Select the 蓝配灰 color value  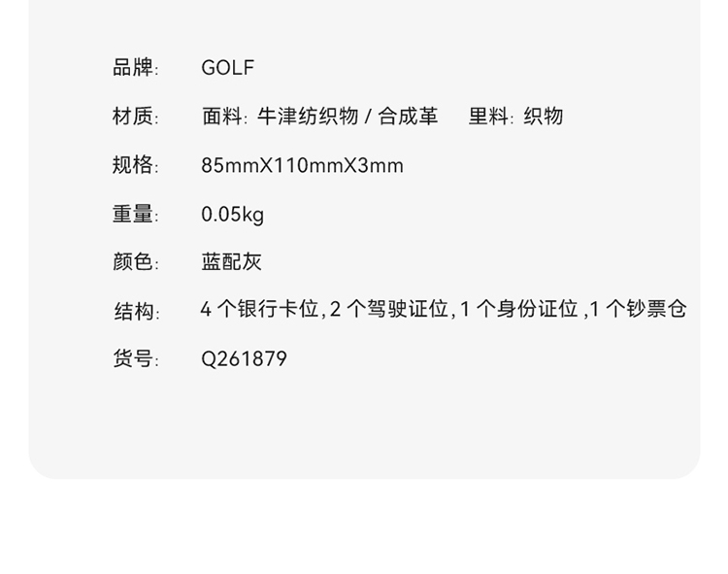point(231,262)
